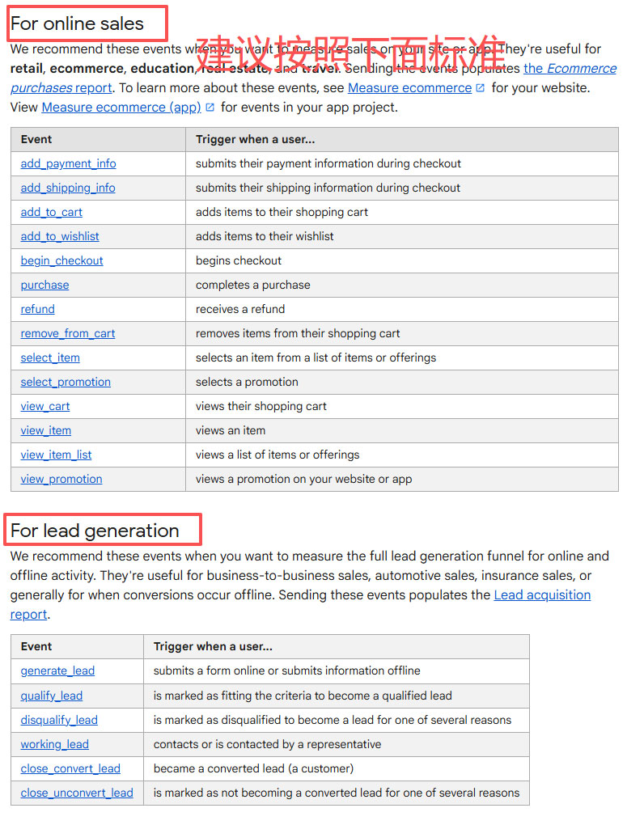Image resolution: width=644 pixels, height=825 pixels.
Task: Open the add_shipping_info event link
Action: click(x=68, y=188)
